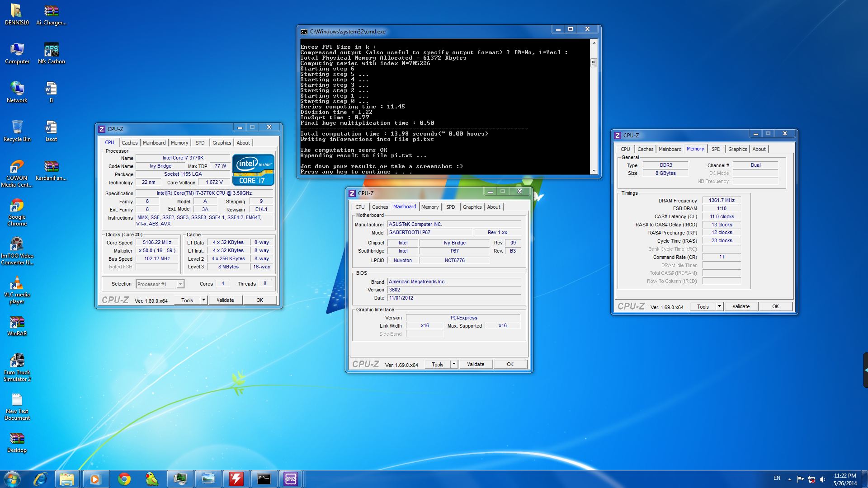Launch Google Chrome from the desktop
868x488 pixels.
pyautogui.click(x=17, y=212)
